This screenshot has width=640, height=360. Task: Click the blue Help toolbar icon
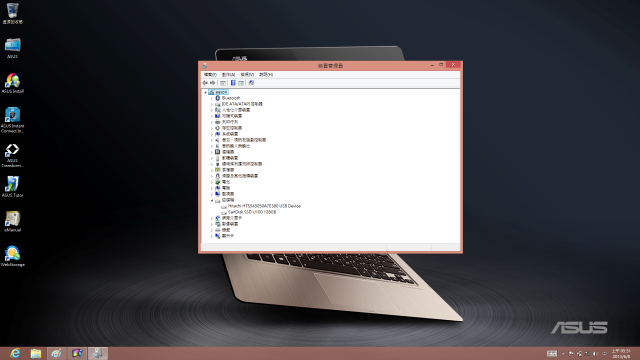click(233, 83)
